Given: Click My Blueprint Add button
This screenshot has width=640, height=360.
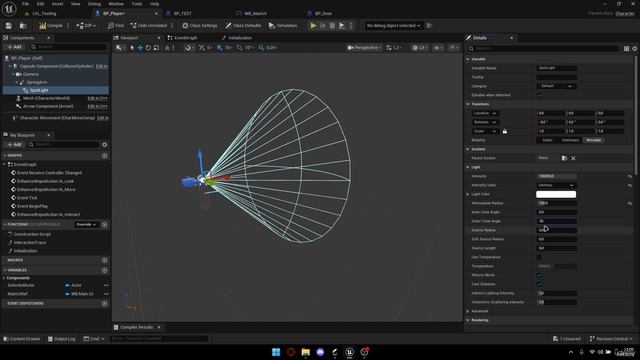Looking at the screenshot, I should (x=14, y=144).
